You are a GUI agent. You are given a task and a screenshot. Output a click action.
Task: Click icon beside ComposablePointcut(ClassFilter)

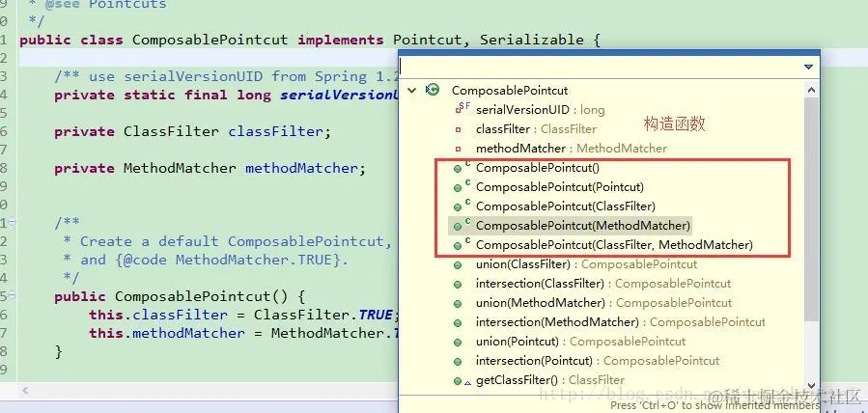[462, 206]
